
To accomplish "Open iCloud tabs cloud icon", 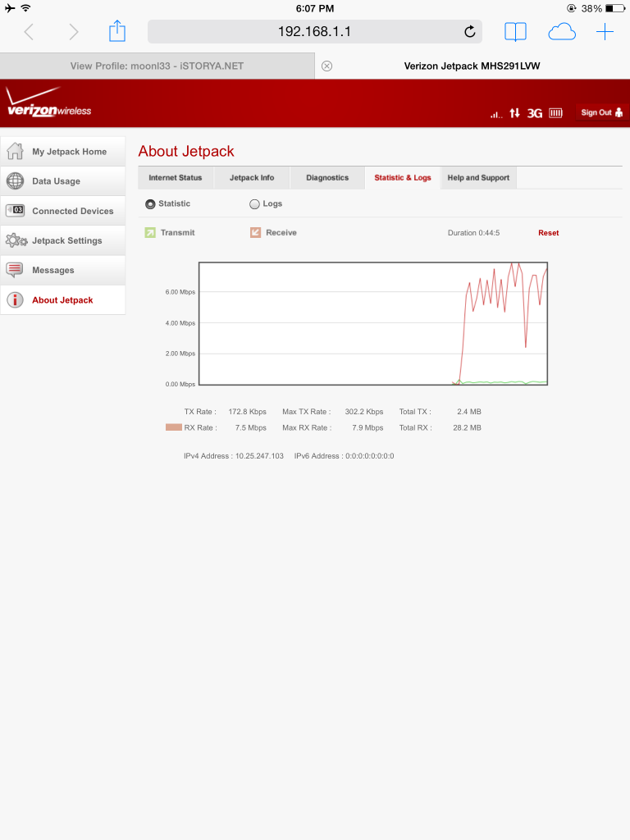I will 561,32.
